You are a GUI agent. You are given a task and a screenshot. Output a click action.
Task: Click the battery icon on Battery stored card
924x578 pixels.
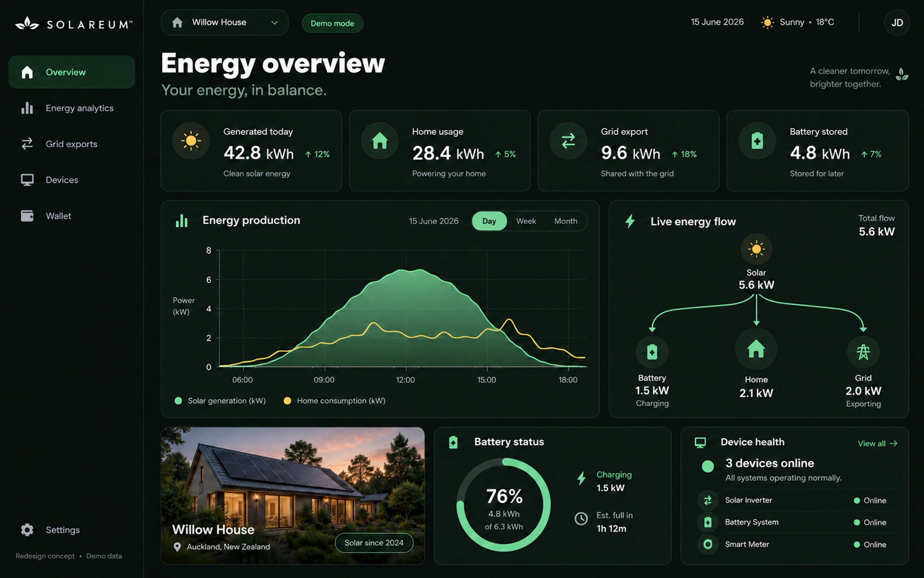(x=757, y=141)
